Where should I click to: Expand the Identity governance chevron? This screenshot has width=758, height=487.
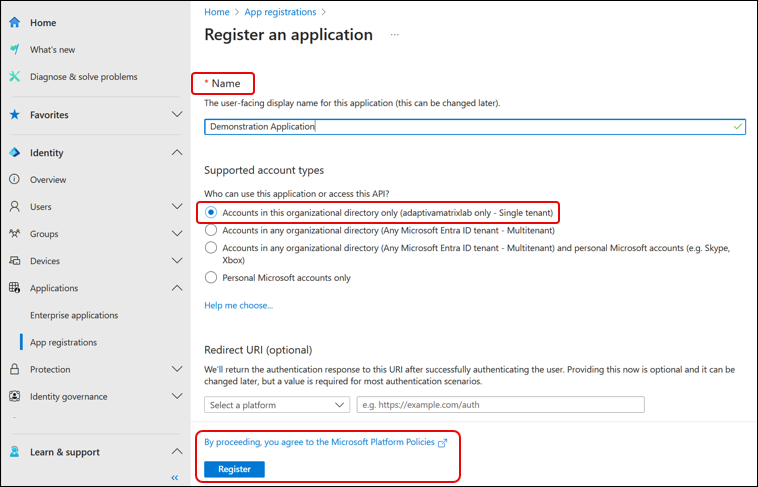tap(177, 396)
